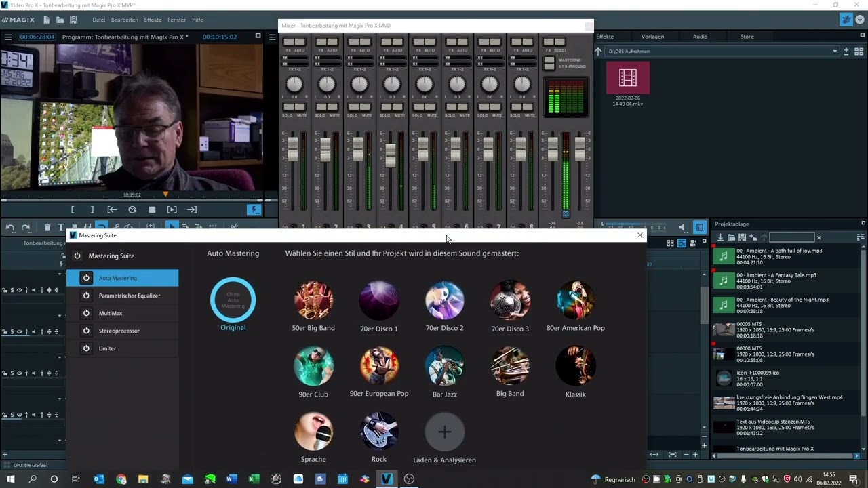Click the Redo arrow in timeline toolbar

(26, 228)
